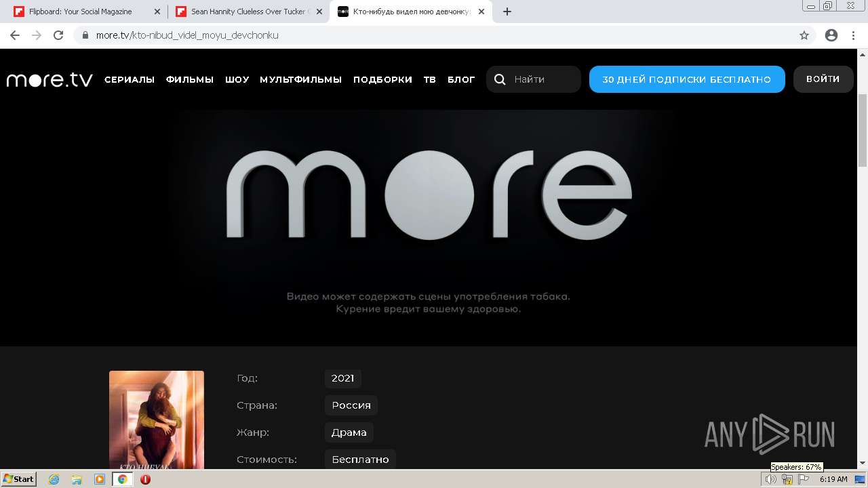The height and width of the screenshot is (488, 868).
Task: Click the Найти search field
Action: (534, 79)
